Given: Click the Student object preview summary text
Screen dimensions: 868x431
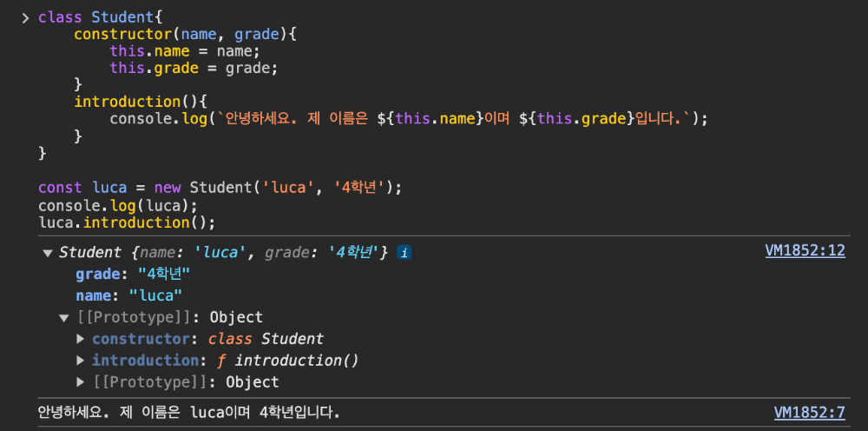Looking at the screenshot, I should [224, 253].
